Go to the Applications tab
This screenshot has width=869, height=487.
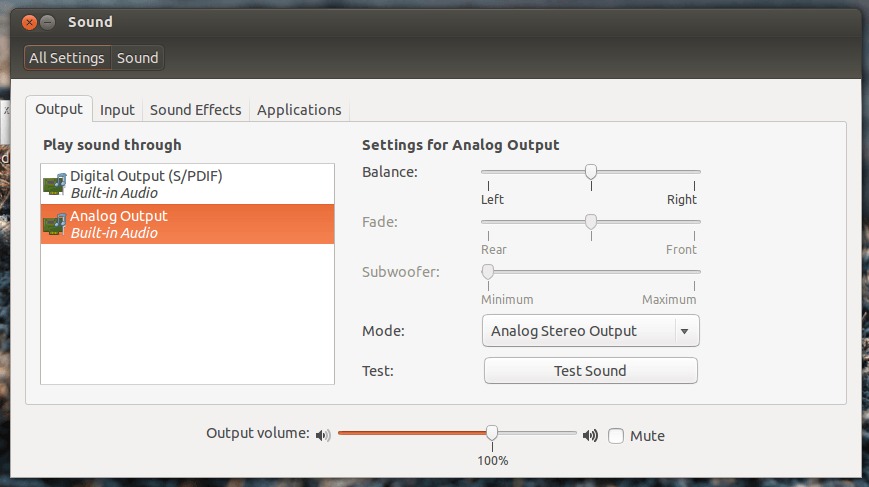pos(299,110)
